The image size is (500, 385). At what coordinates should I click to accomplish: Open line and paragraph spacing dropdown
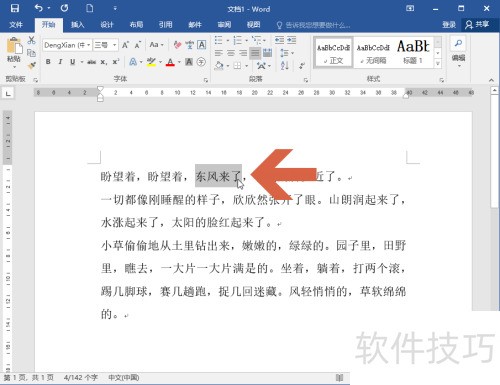[287, 53]
